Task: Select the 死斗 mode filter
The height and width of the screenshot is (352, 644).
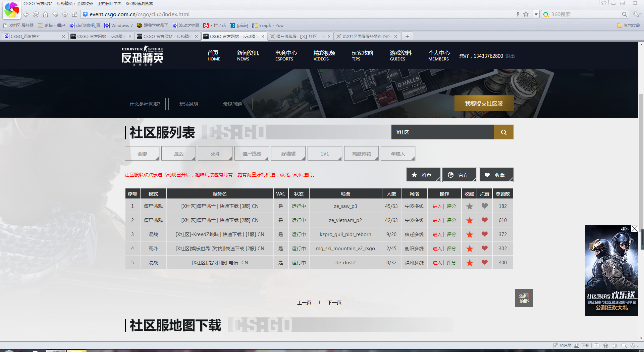Action: click(215, 153)
